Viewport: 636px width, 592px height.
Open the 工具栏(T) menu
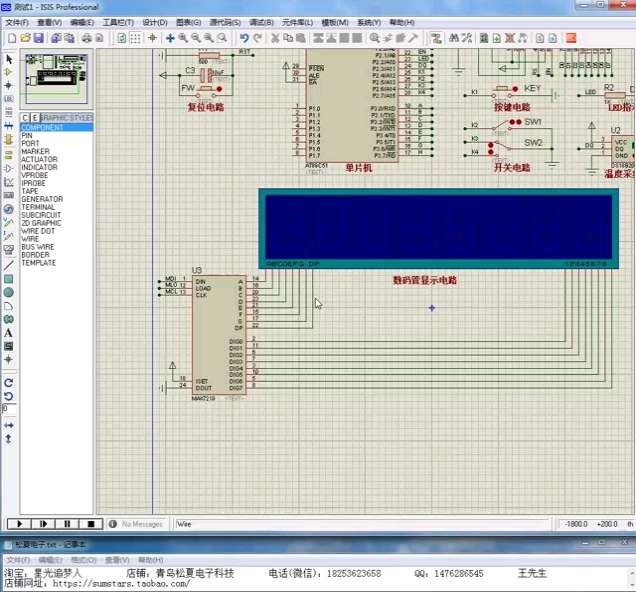point(118,22)
